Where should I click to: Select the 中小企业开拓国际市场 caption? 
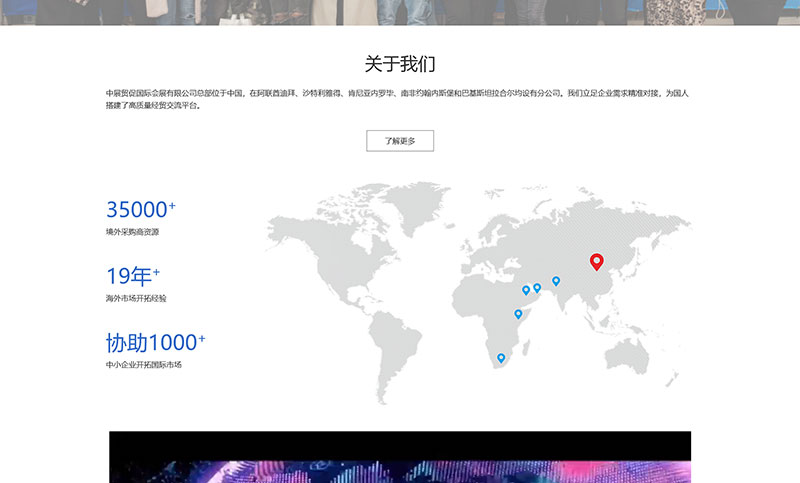pyautogui.click(x=144, y=365)
